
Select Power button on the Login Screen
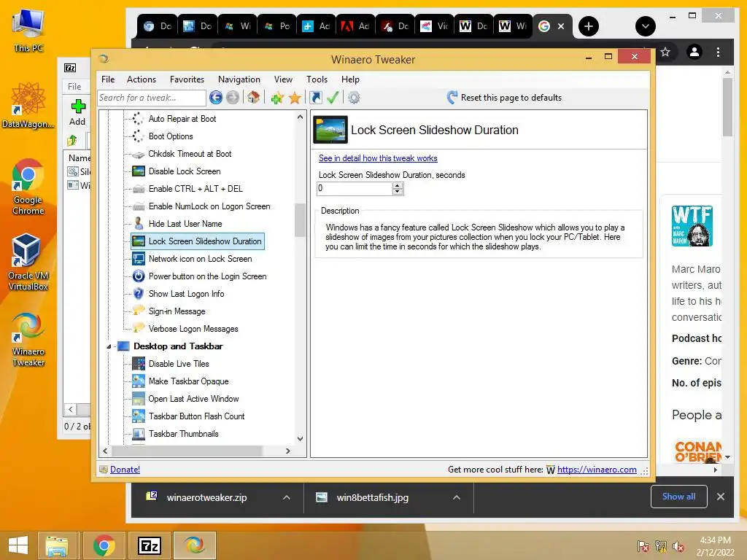coord(207,276)
